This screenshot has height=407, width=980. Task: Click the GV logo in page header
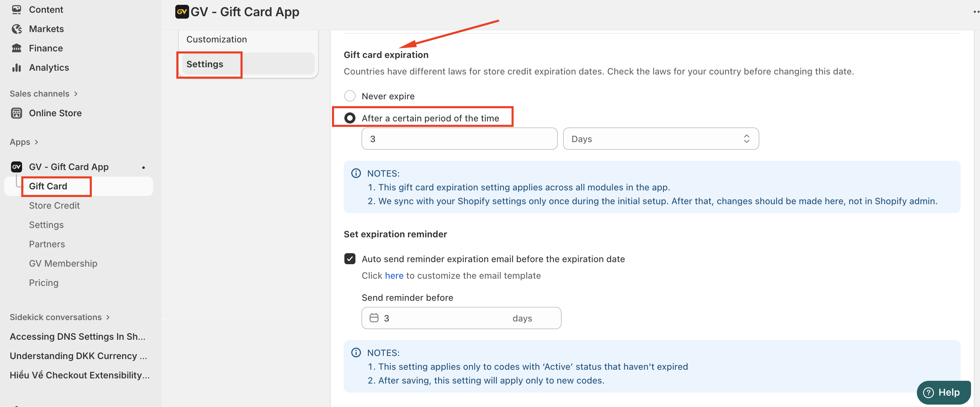click(182, 12)
